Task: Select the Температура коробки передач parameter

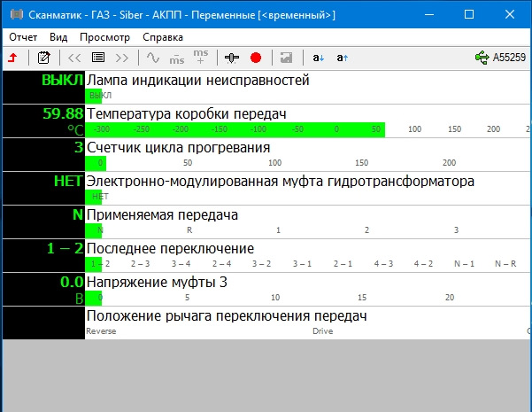Action: coord(266,120)
